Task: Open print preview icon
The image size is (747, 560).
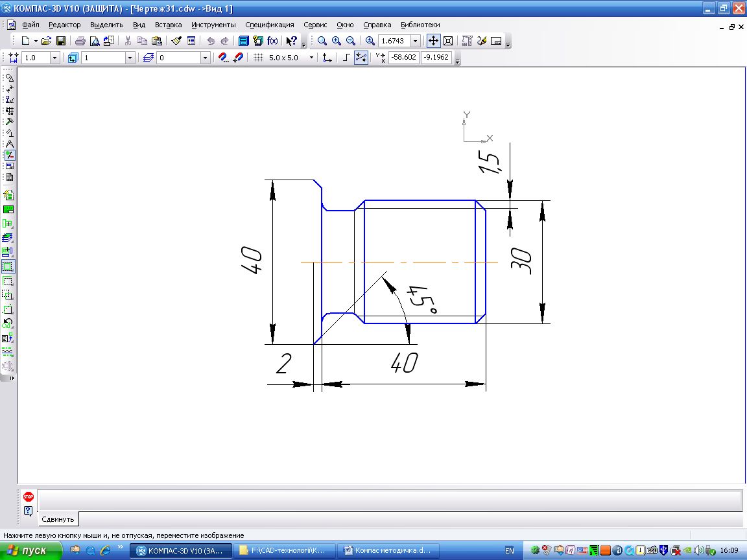Action: pos(94,41)
